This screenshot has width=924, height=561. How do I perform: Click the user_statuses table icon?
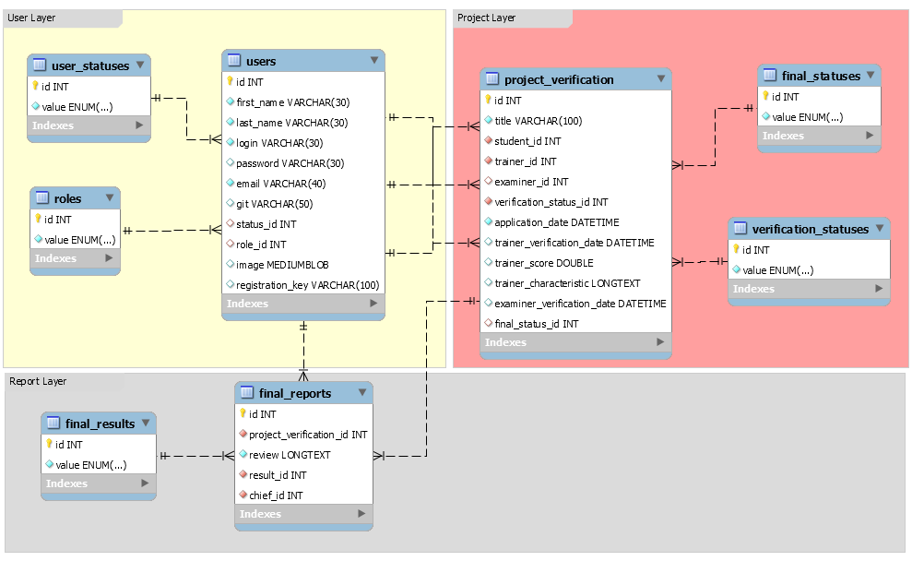pyautogui.click(x=40, y=65)
